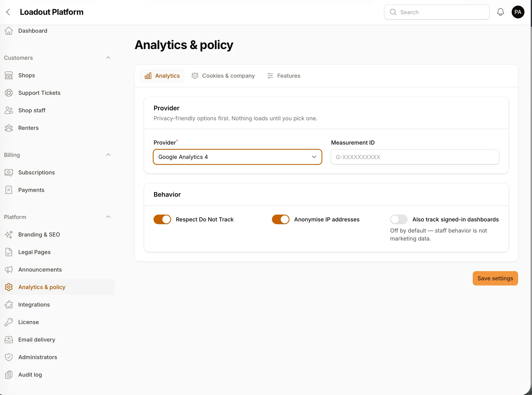The image size is (532, 395).
Task: Click the Legal Pages document icon
Action: [x=9, y=252]
